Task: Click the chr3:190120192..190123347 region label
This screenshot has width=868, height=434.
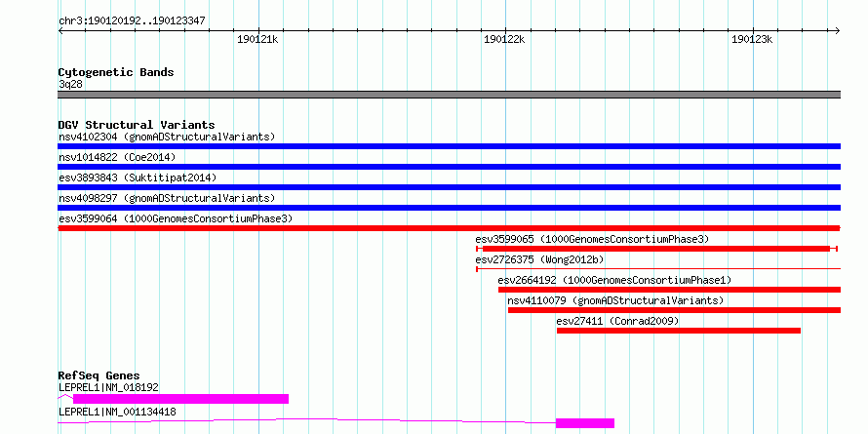Action: (132, 21)
